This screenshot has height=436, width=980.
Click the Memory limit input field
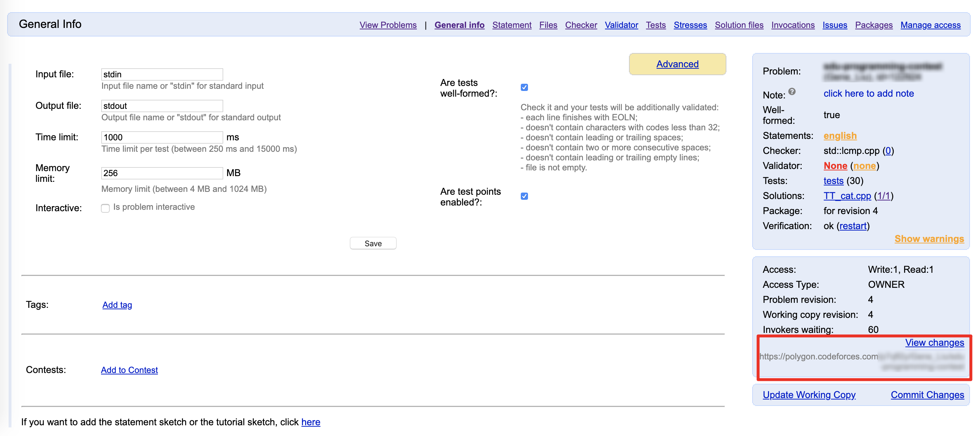click(162, 173)
